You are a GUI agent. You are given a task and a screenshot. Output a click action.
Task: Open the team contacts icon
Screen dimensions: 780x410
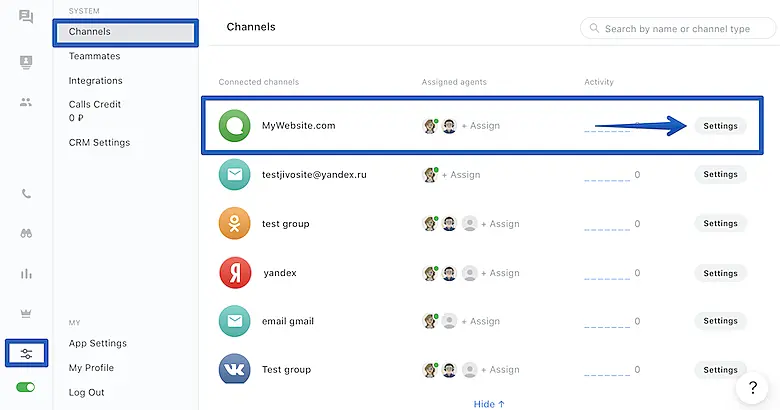[x=26, y=102]
